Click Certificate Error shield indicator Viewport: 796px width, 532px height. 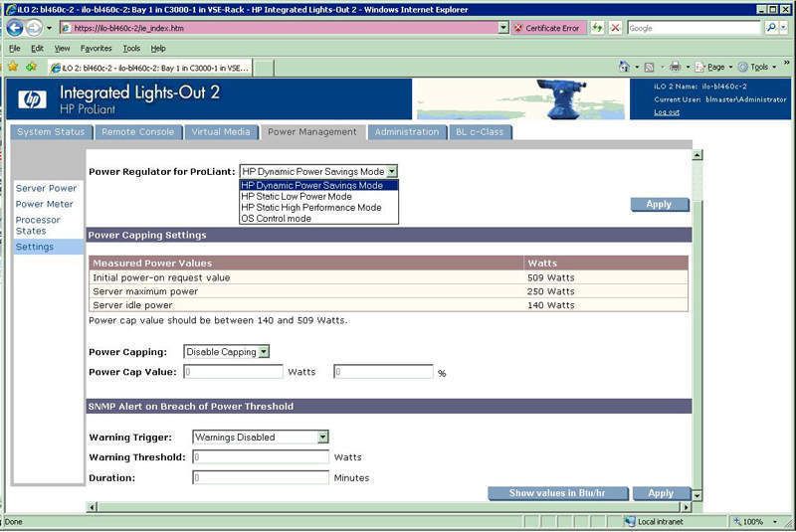[548, 29]
